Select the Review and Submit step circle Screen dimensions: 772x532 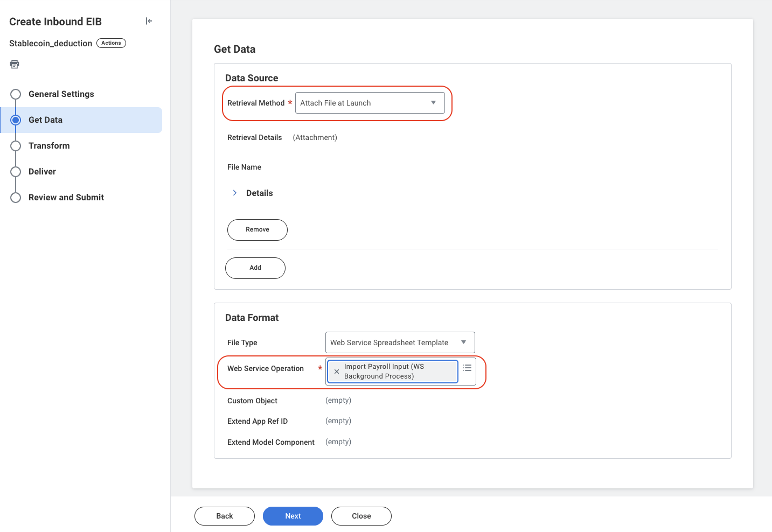tap(16, 198)
